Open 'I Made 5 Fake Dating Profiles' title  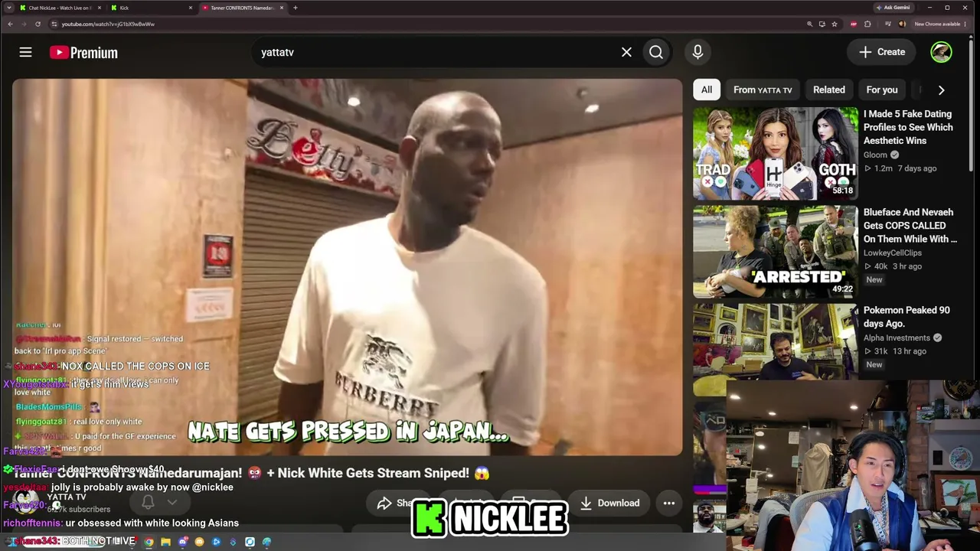(908, 127)
